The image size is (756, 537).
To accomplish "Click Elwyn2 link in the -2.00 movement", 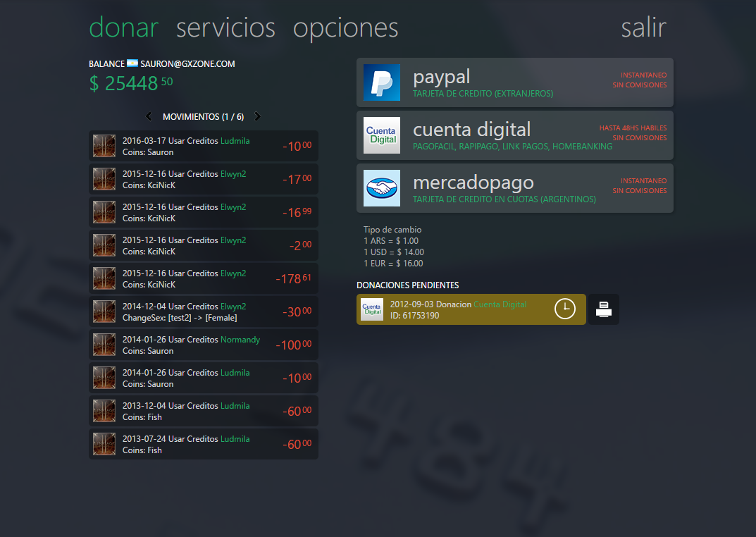I will 233,240.
